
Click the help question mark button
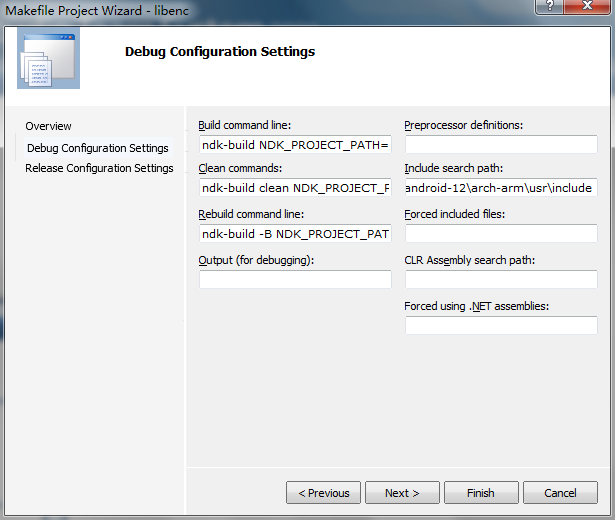549,8
